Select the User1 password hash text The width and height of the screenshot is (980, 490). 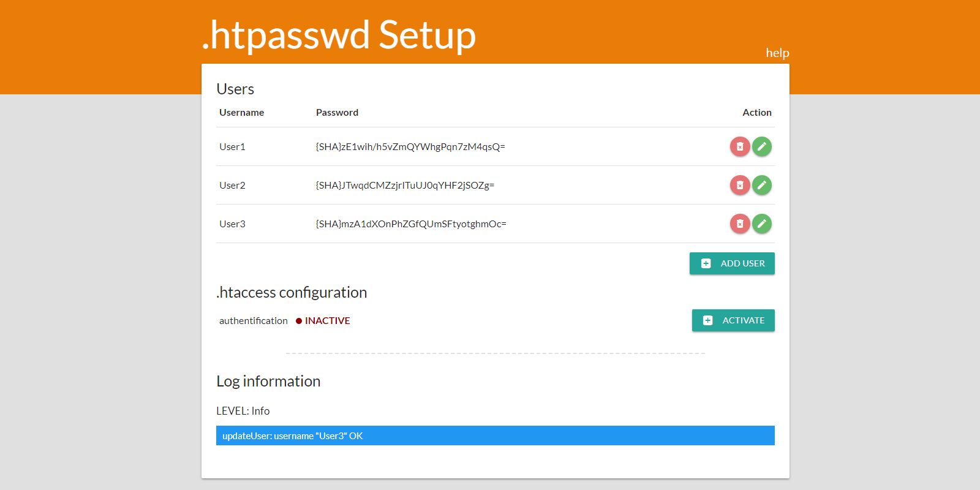tap(410, 147)
